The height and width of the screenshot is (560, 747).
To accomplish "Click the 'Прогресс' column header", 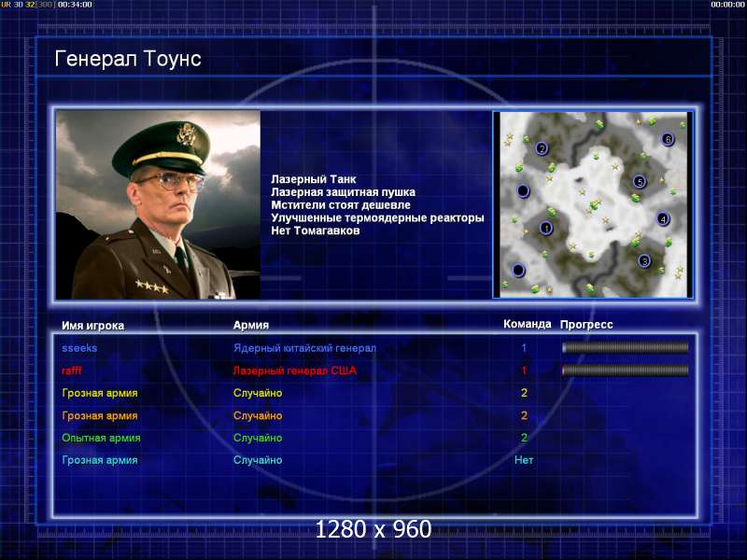I will [586, 325].
